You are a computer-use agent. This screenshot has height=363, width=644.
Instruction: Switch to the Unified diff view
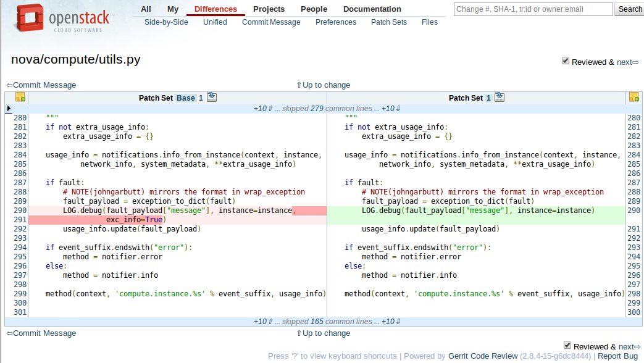(215, 22)
